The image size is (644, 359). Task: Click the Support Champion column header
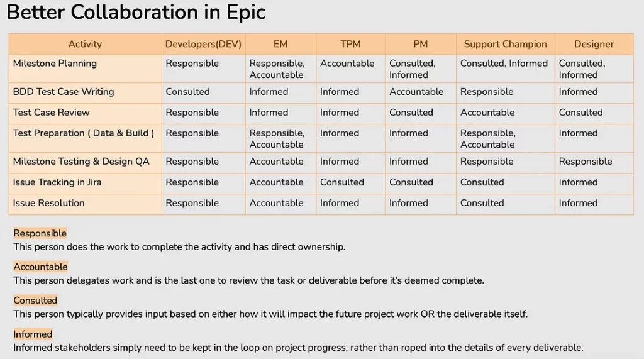[505, 44]
